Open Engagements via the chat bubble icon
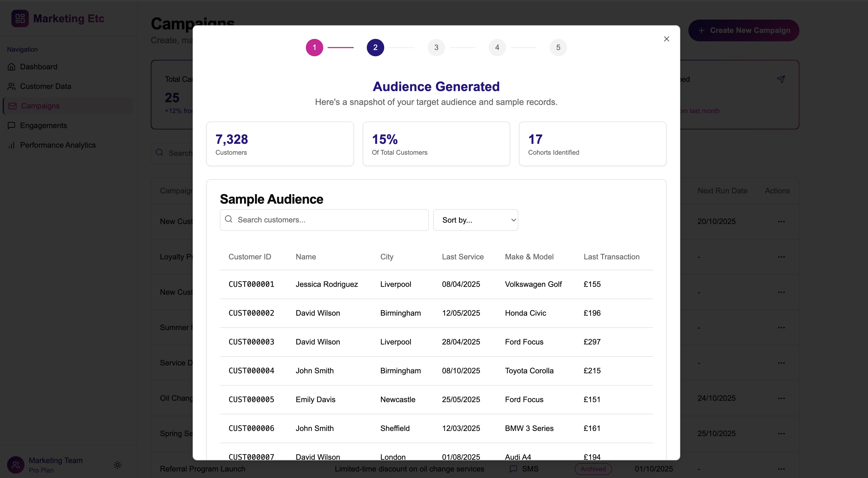 [11, 125]
